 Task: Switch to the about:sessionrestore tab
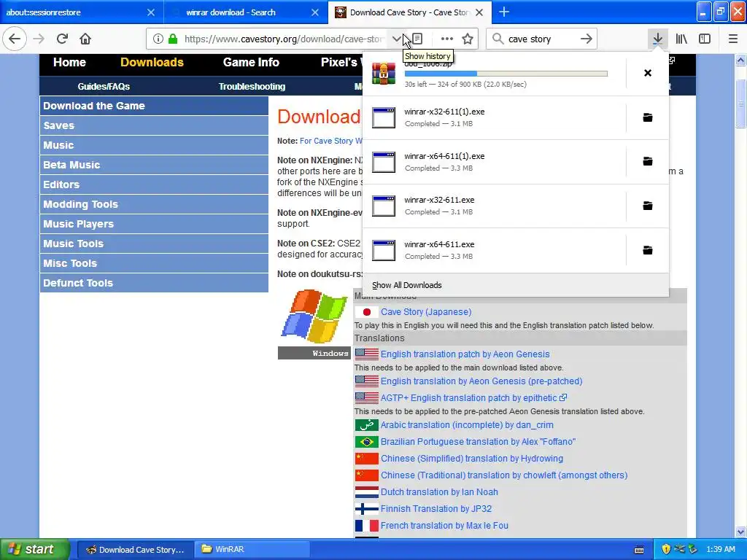(x=82, y=12)
